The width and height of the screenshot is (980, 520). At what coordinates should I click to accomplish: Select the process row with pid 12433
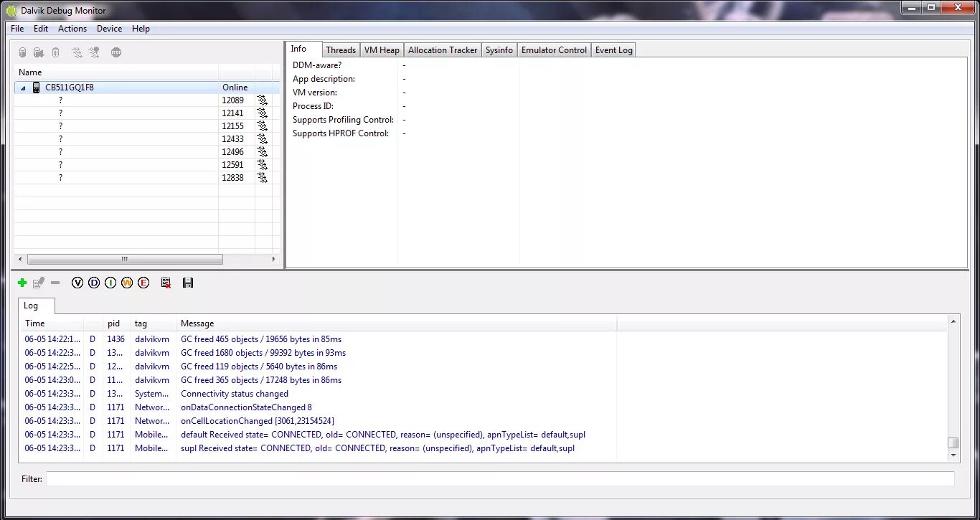[147, 139]
